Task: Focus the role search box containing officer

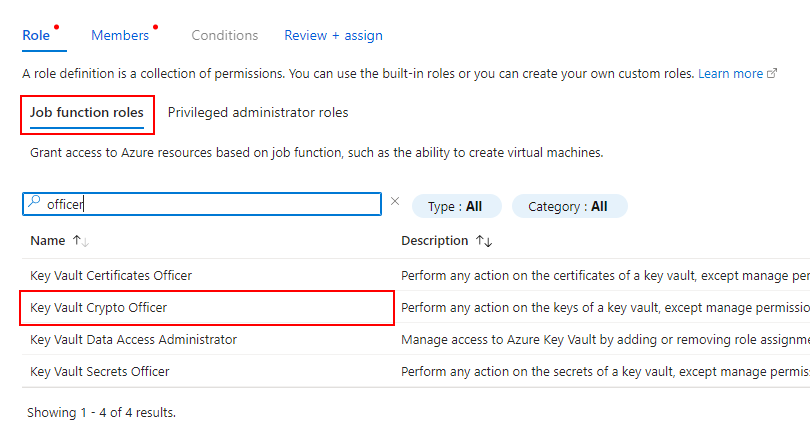Action: tap(202, 204)
